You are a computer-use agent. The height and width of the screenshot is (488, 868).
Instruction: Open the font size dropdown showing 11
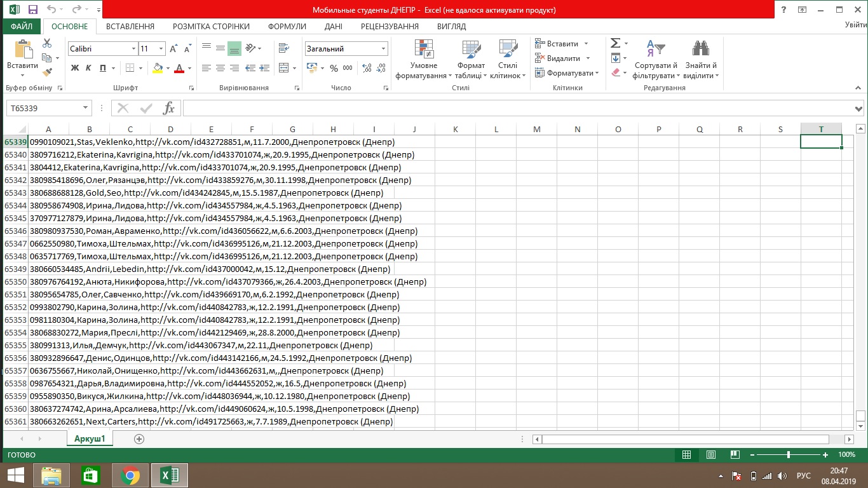coord(161,49)
